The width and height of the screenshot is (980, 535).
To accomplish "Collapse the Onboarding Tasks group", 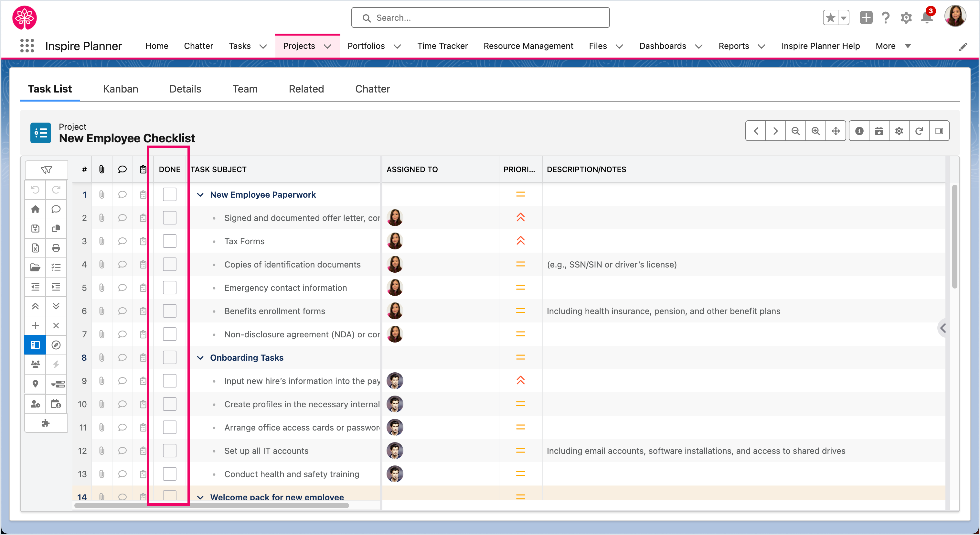I will pyautogui.click(x=200, y=358).
